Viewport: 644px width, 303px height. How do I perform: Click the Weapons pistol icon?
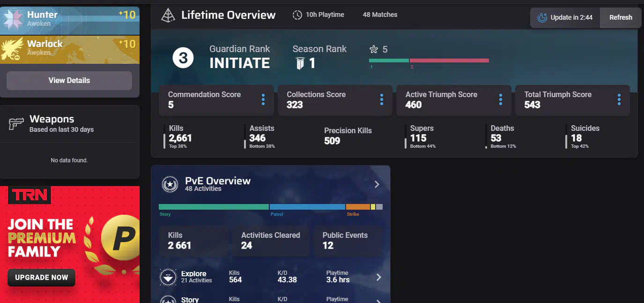[16, 124]
